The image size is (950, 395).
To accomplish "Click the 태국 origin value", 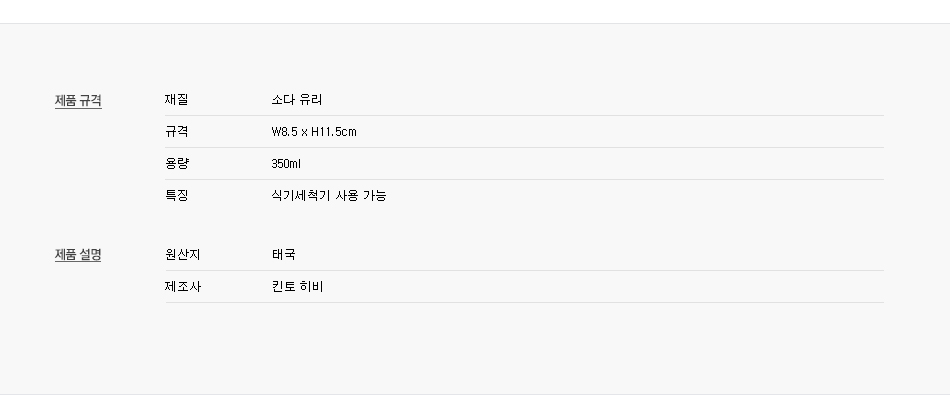I will tap(284, 254).
